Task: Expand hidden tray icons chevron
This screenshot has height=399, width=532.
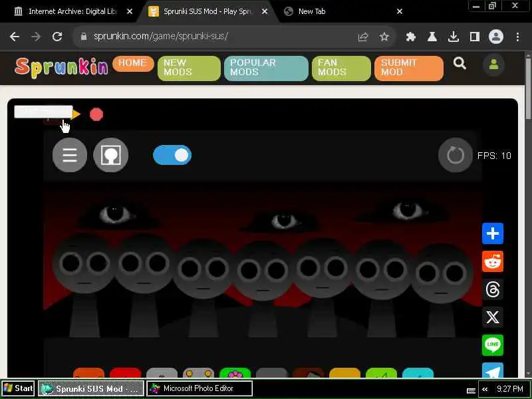Action: point(485,389)
